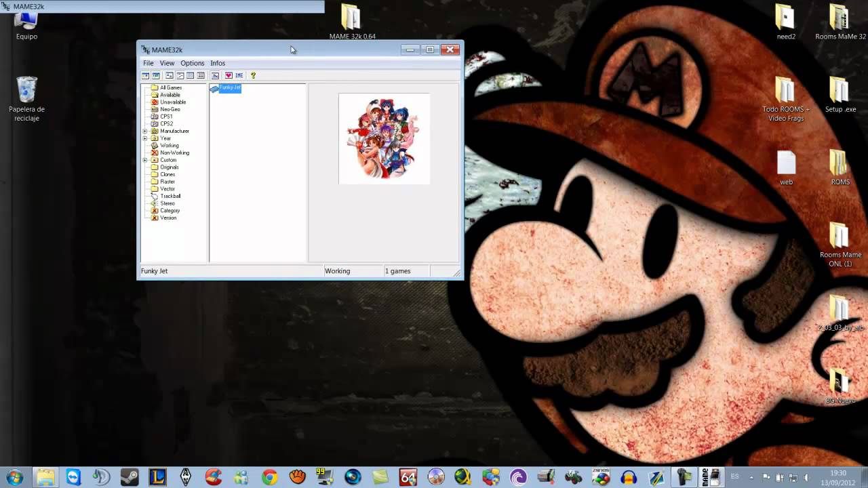
Task: Switch to large icons view in toolbar
Action: pos(170,75)
